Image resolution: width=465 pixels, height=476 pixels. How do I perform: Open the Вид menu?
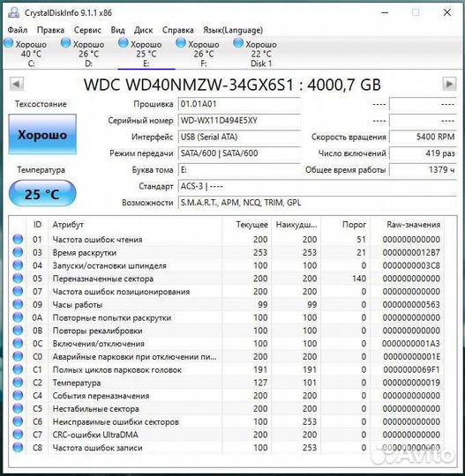[x=117, y=30]
